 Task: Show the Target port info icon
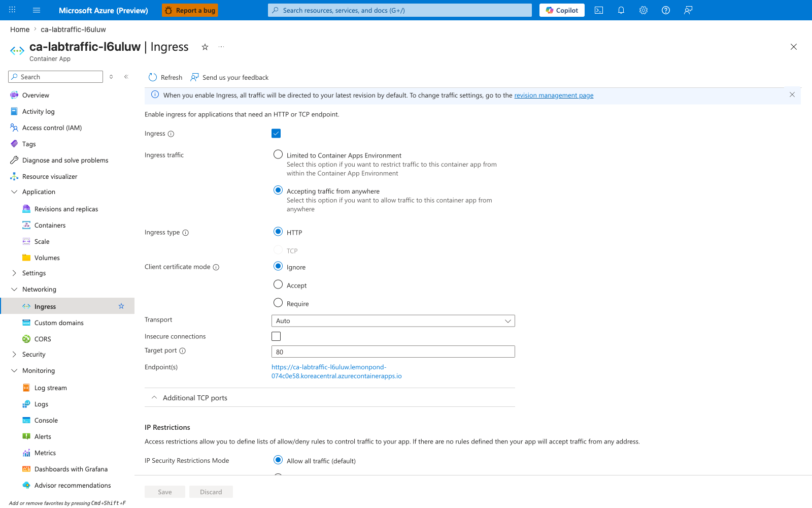coord(183,351)
